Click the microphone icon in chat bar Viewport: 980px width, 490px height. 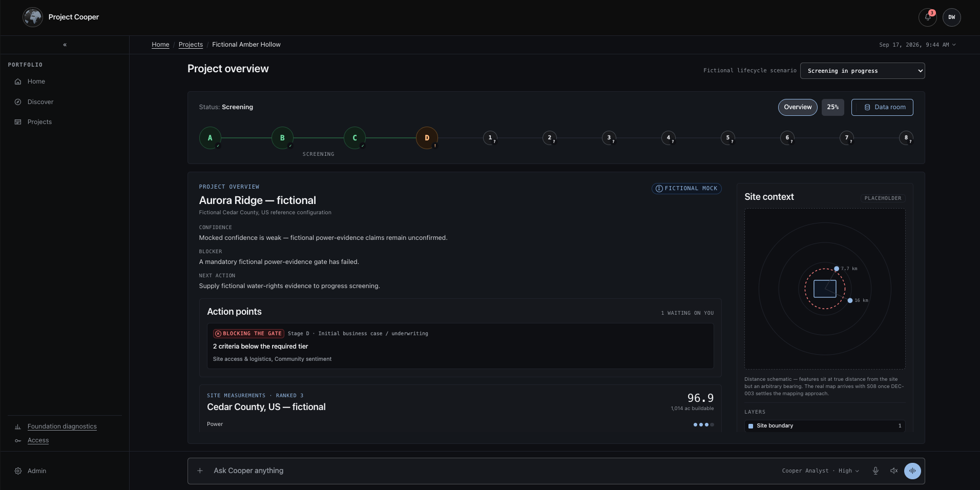(x=875, y=471)
